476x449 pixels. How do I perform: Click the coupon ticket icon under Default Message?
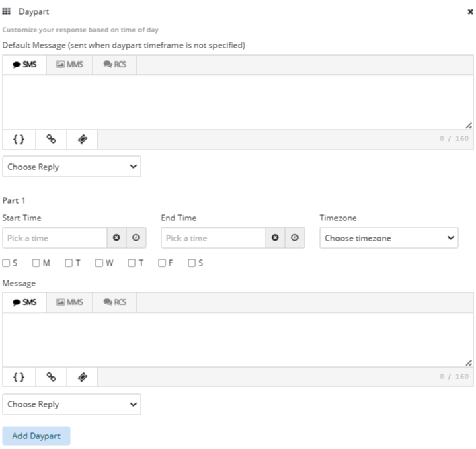tap(82, 139)
